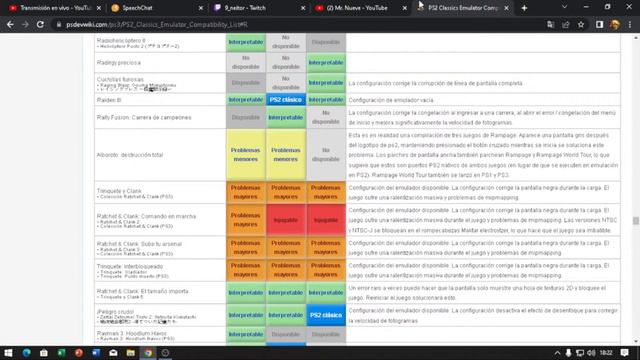
Task: Select the PS2 Classics Emulator Compatibility tab
Action: coord(463,8)
